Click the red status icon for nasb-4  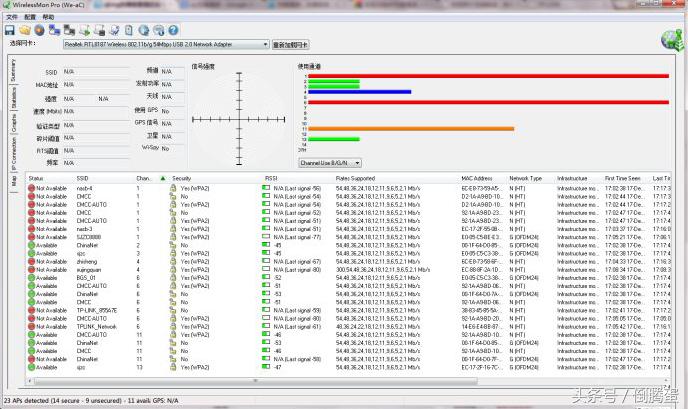pyautogui.click(x=31, y=188)
